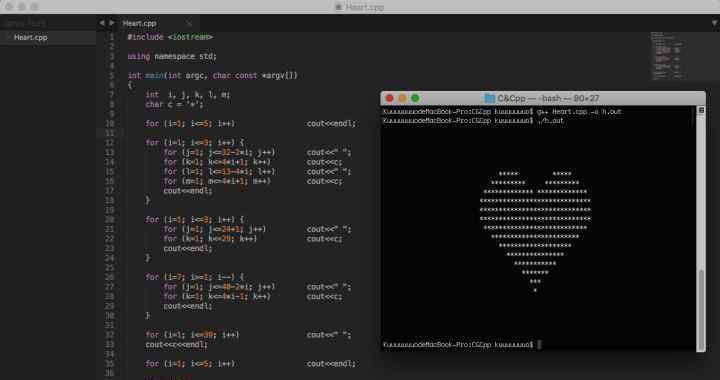Zoom the Terminal window with green button

(415, 98)
